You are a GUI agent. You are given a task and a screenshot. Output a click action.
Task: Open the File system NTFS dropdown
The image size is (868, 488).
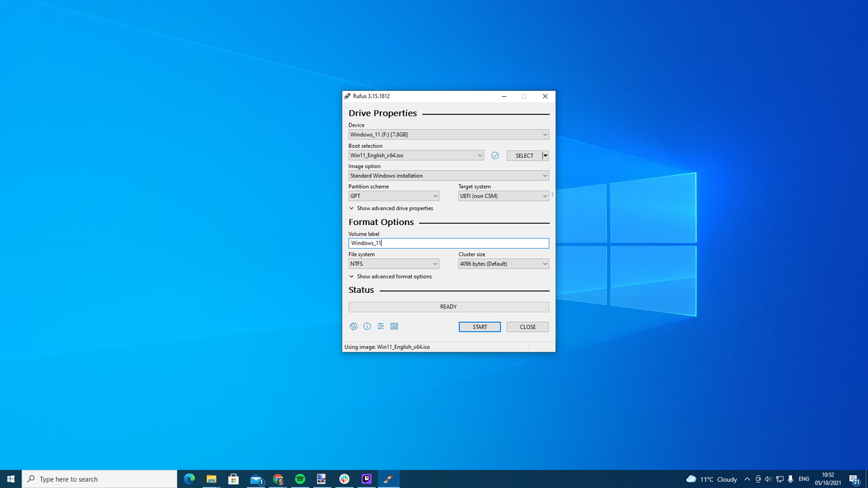click(x=394, y=264)
